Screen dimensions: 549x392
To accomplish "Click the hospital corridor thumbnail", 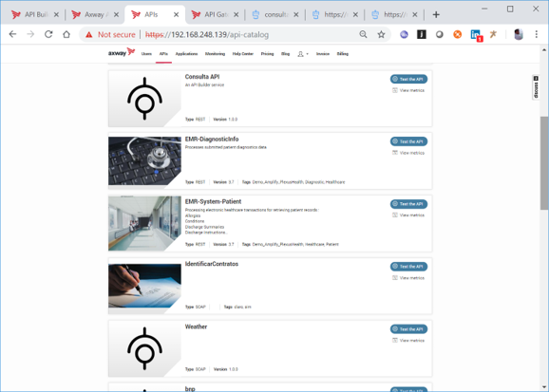I will coord(144,223).
